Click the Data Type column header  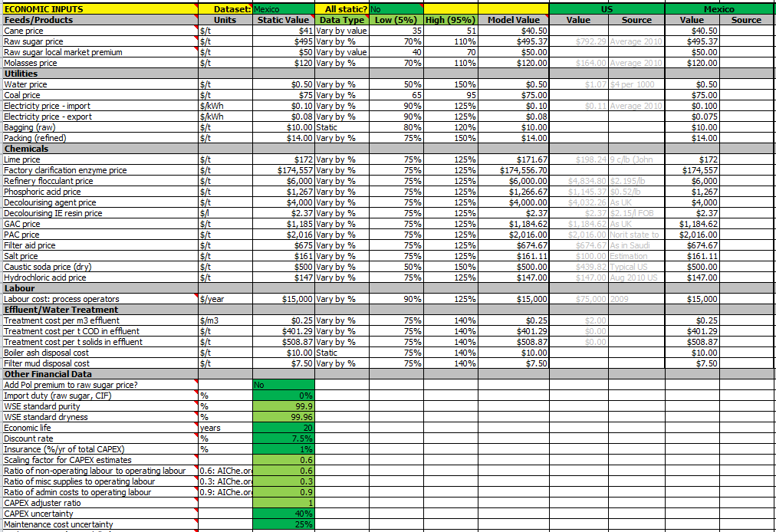342,20
